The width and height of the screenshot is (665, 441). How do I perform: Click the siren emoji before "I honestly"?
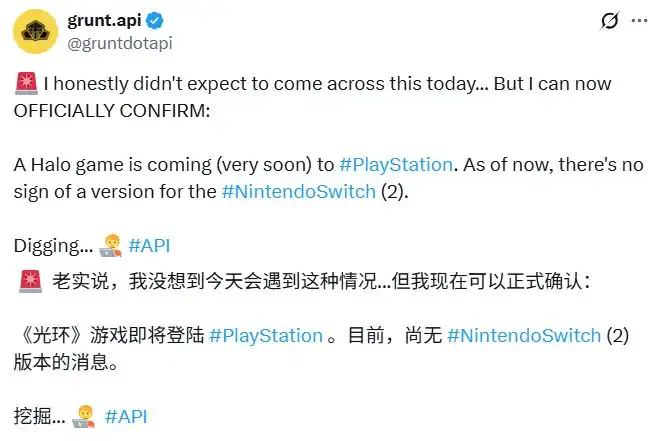(26, 84)
